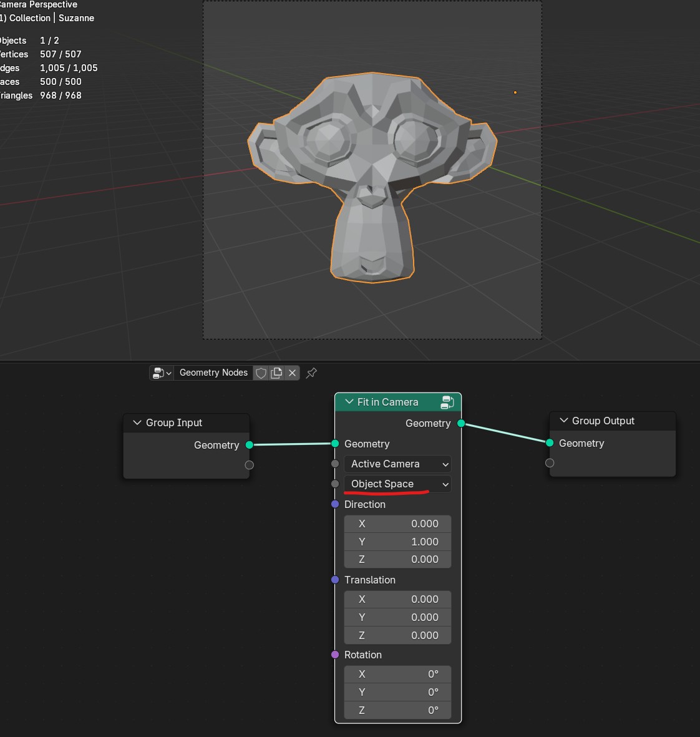Screen dimensions: 700x737
Task: Unlink the Geometry Nodes group with X
Action: point(292,373)
